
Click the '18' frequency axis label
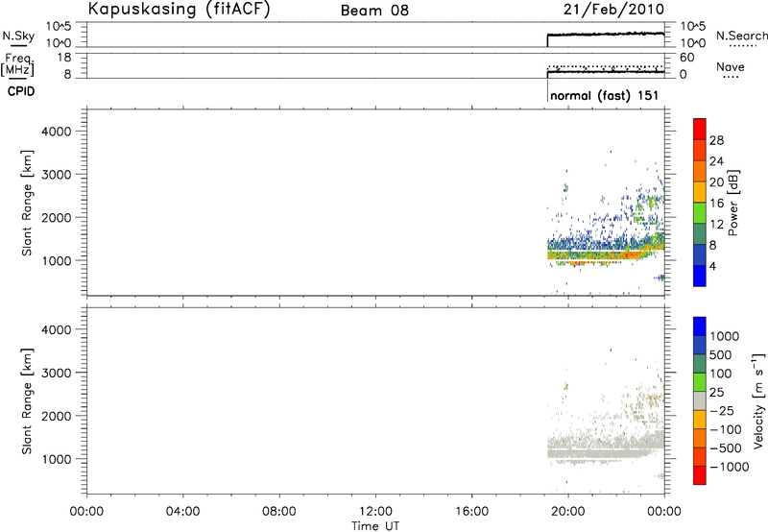click(64, 58)
